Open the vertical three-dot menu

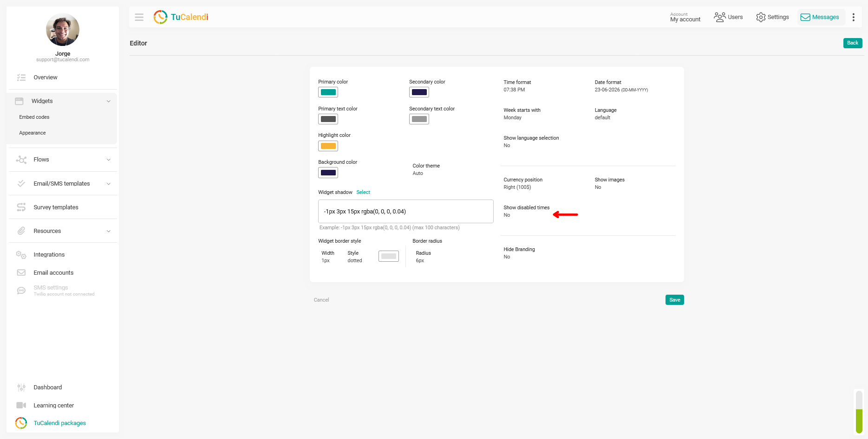pos(853,17)
